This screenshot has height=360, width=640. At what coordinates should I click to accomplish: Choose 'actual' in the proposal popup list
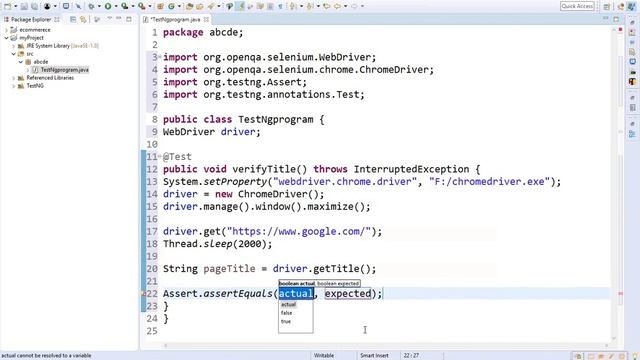click(x=288, y=304)
